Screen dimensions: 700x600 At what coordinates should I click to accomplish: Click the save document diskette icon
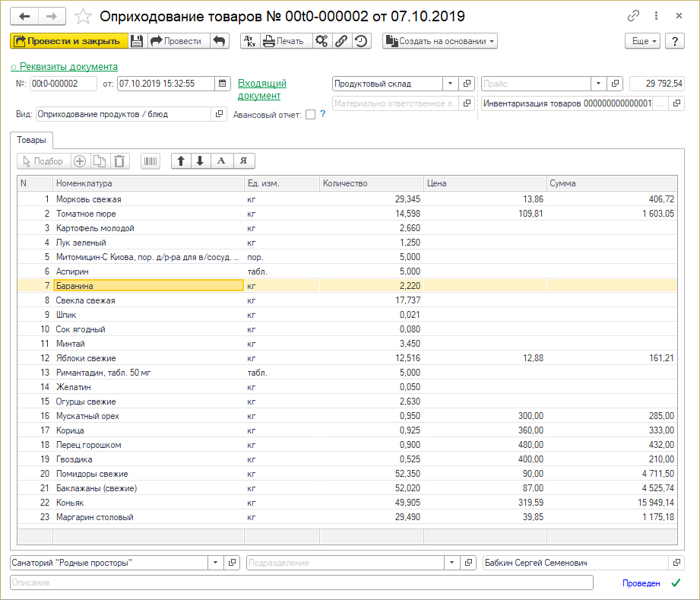click(137, 41)
